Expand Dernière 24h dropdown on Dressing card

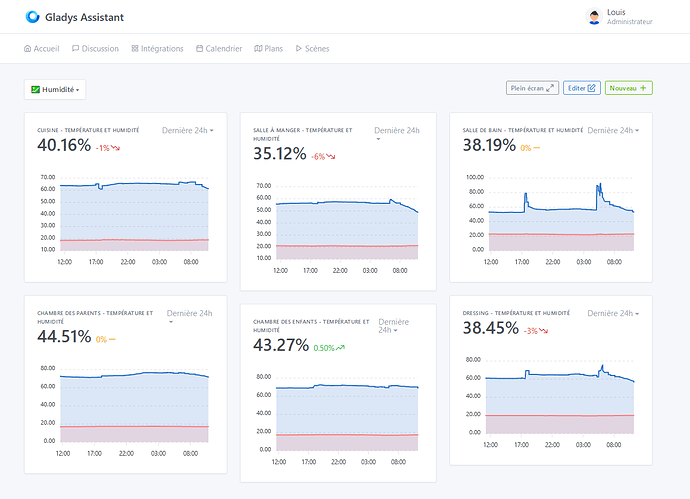(x=613, y=313)
